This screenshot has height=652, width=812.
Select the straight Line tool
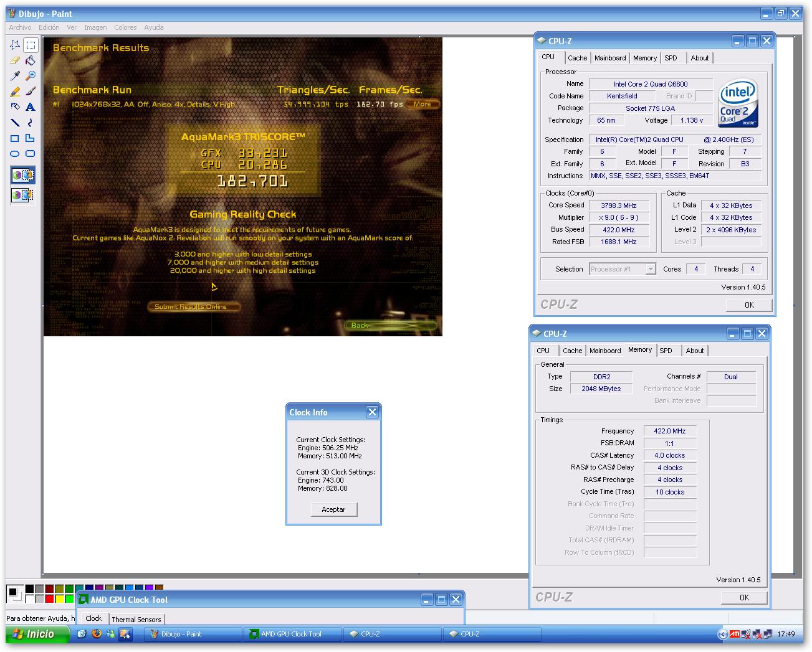pos(15,123)
